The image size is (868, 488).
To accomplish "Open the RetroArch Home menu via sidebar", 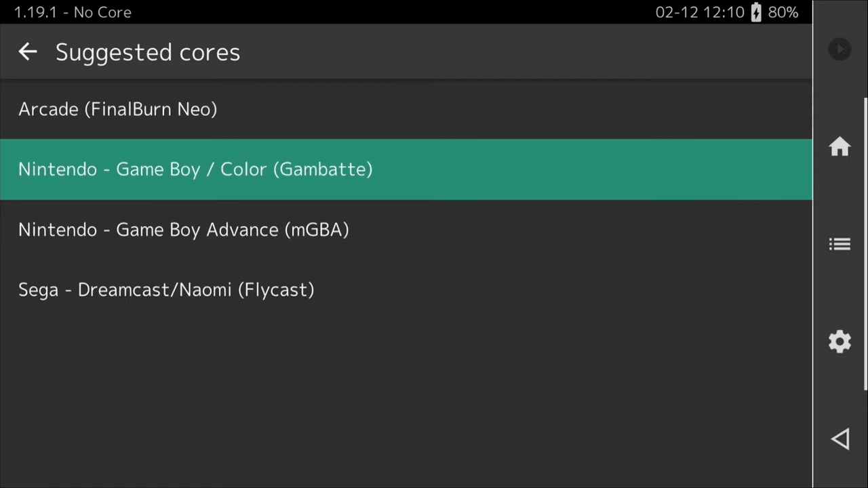I will [x=840, y=147].
